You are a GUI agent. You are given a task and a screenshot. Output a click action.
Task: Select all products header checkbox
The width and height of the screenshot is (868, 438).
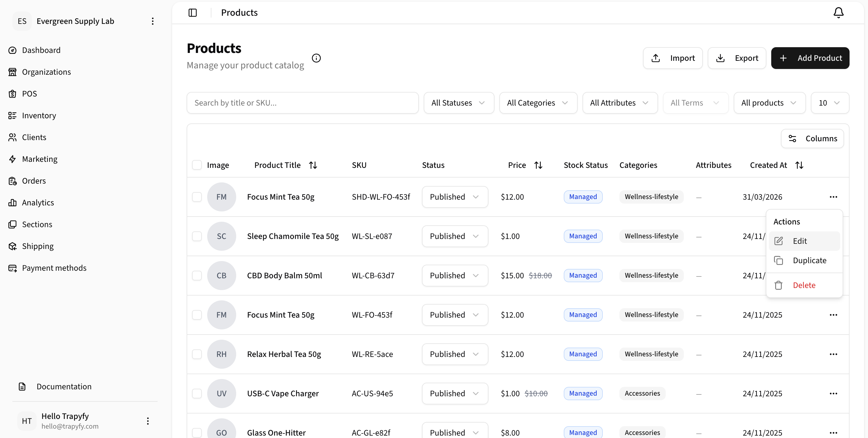pyautogui.click(x=197, y=165)
